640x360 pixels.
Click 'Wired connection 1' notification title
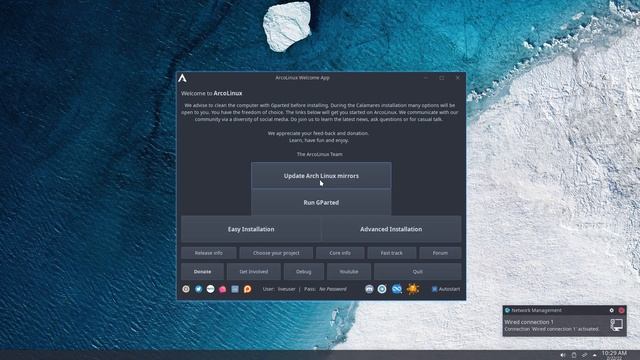click(x=529, y=322)
